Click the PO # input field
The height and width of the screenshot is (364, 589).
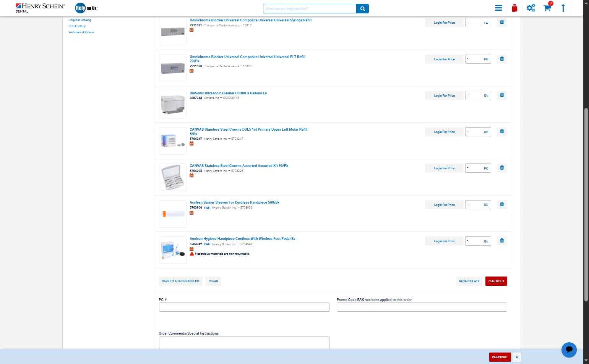click(244, 307)
